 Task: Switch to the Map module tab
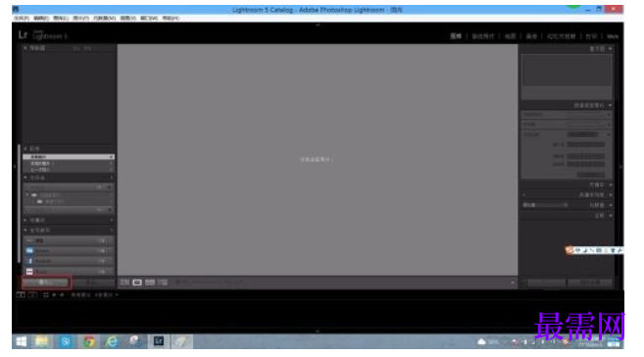(510, 36)
